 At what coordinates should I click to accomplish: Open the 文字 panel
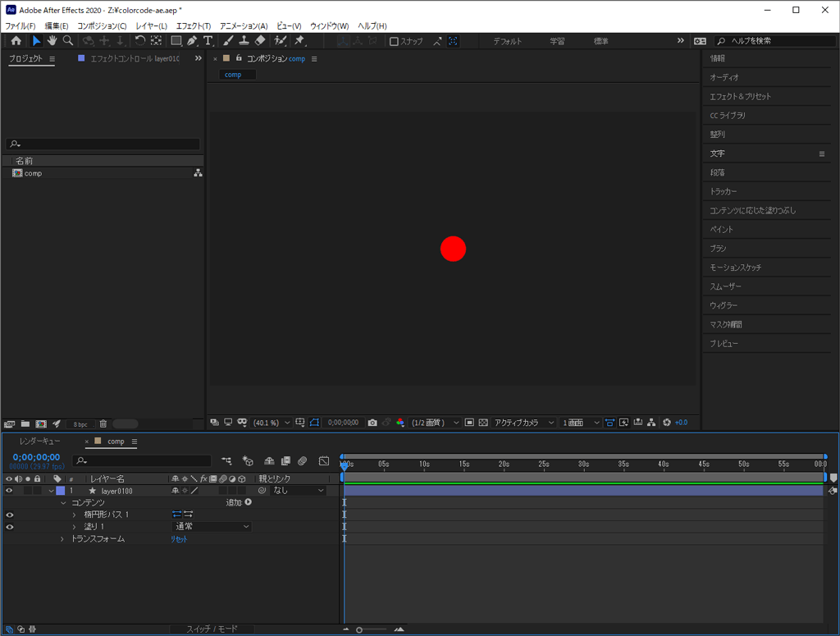click(x=717, y=153)
